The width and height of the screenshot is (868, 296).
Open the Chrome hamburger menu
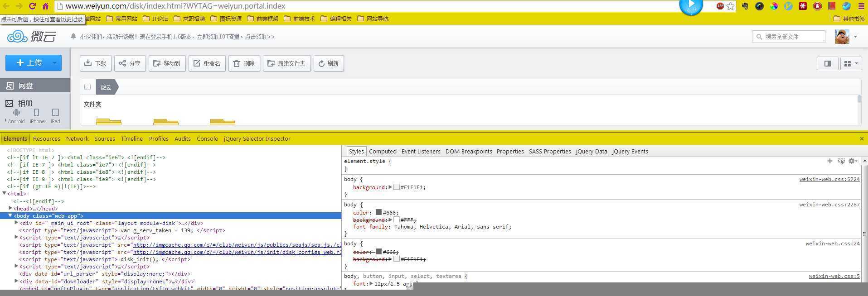861,6
